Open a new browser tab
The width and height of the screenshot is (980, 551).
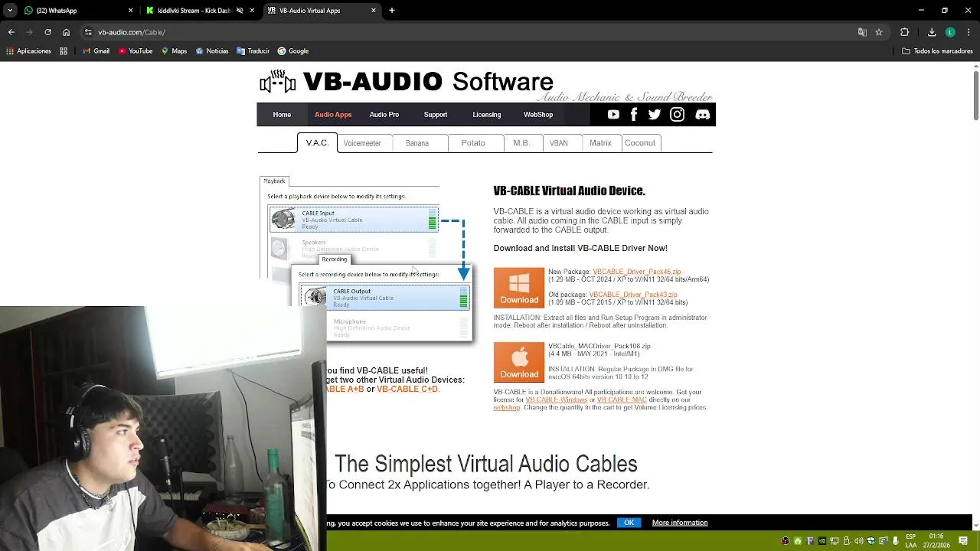point(392,11)
